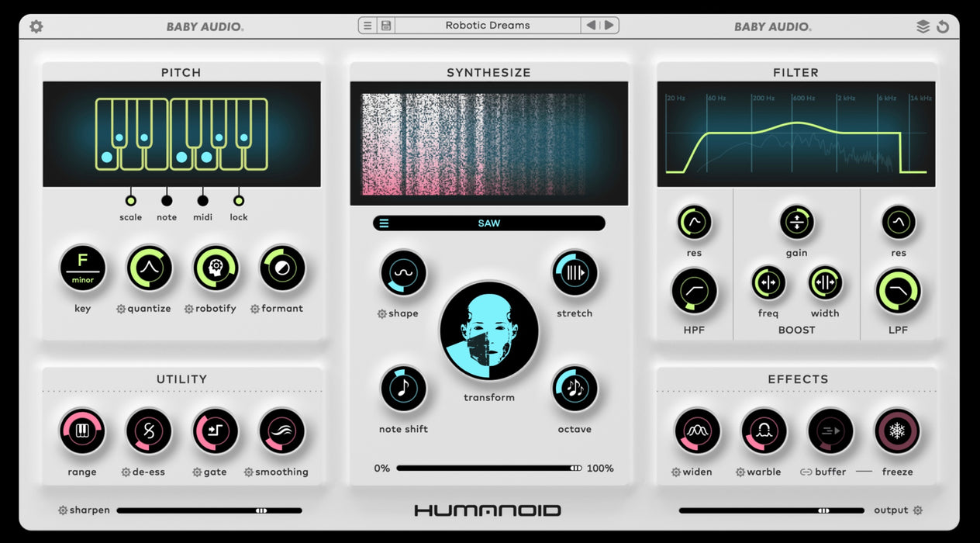Click the robotify knob icon
Viewport: 980px width, 543px height.
pyautogui.click(x=216, y=268)
